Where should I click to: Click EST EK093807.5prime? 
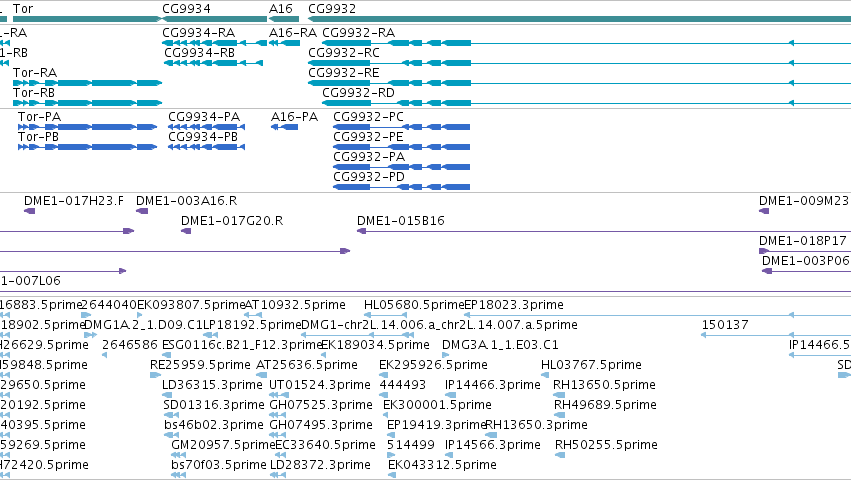tap(192, 305)
